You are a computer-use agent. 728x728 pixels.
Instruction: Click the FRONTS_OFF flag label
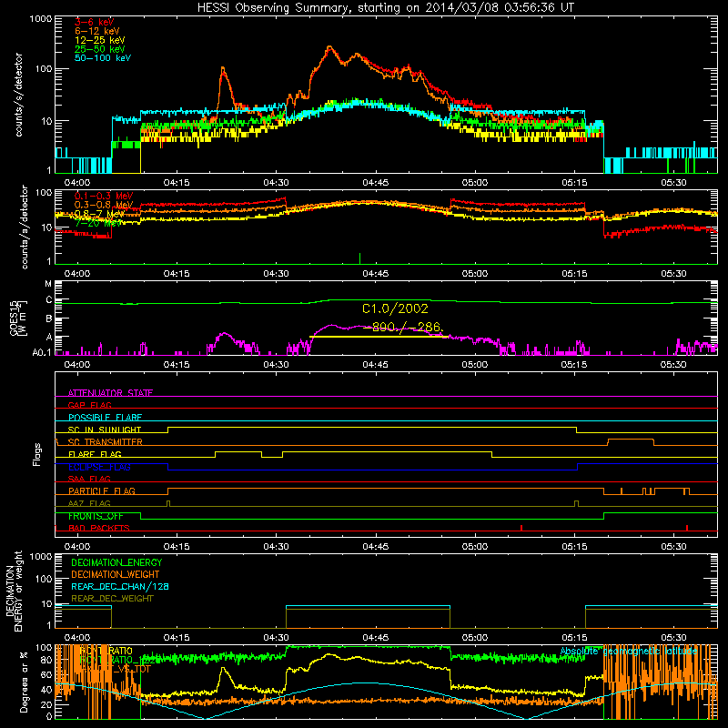tap(96, 516)
